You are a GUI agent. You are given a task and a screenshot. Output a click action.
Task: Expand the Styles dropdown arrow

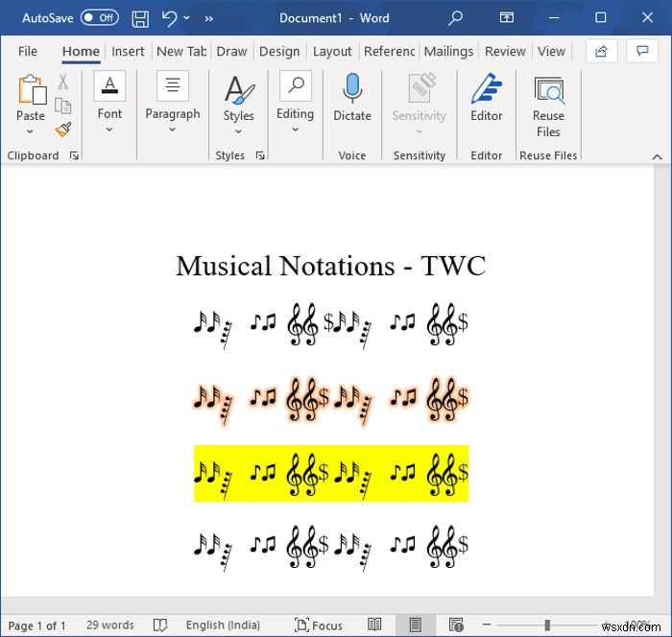(239, 131)
